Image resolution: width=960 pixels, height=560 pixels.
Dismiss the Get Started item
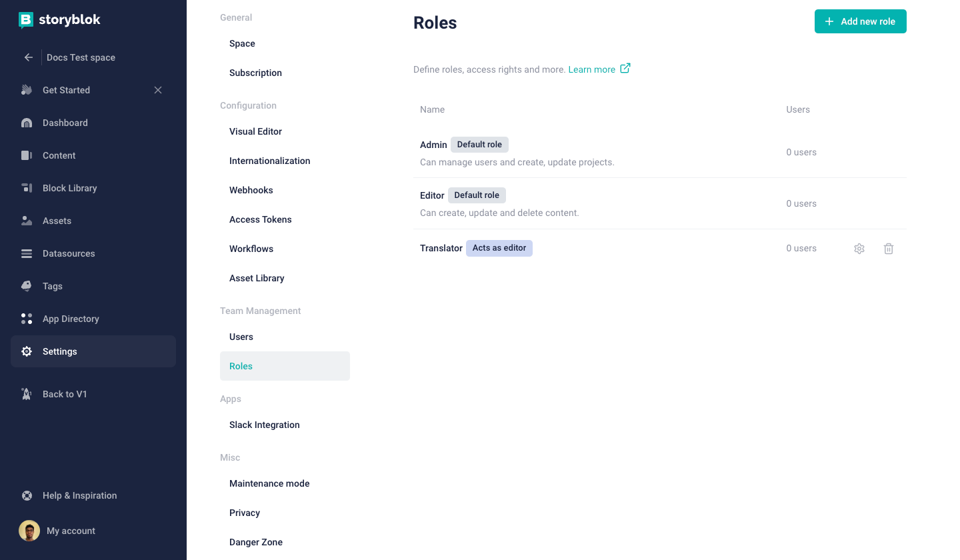pos(158,90)
